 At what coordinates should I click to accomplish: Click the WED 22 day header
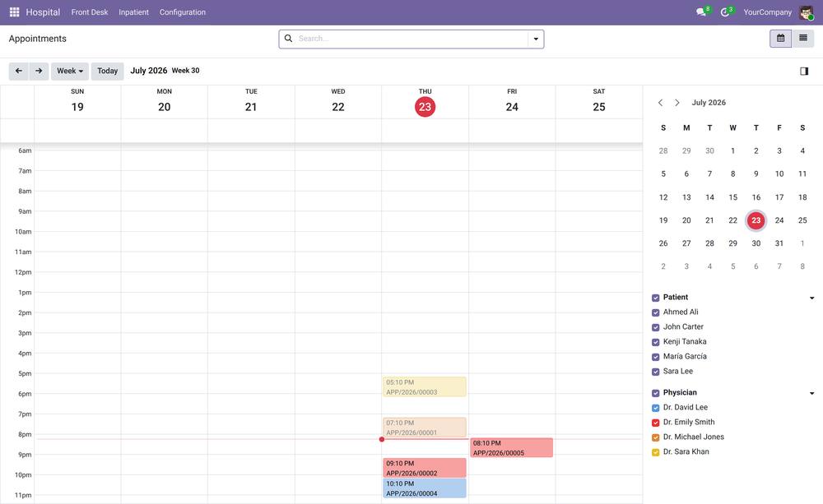pos(338,101)
